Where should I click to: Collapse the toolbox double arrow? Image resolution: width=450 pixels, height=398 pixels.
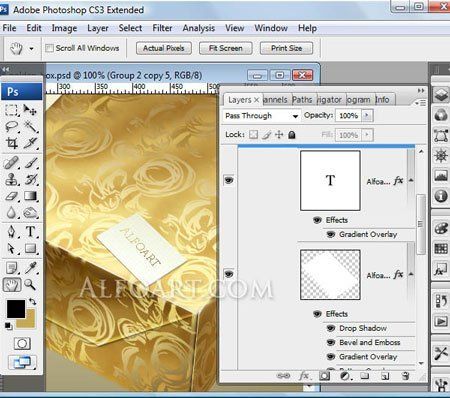coord(6,69)
